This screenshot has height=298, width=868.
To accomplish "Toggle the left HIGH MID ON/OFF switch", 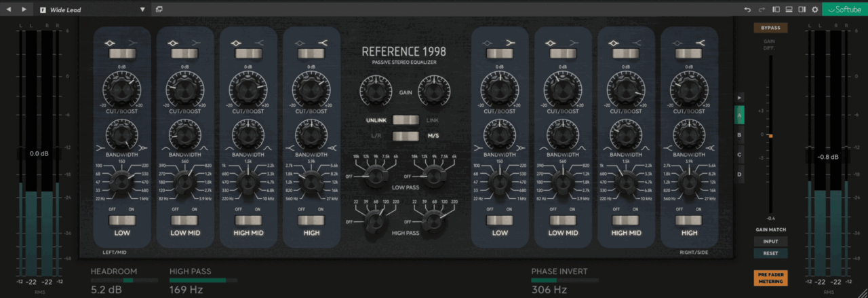I will click(x=248, y=220).
